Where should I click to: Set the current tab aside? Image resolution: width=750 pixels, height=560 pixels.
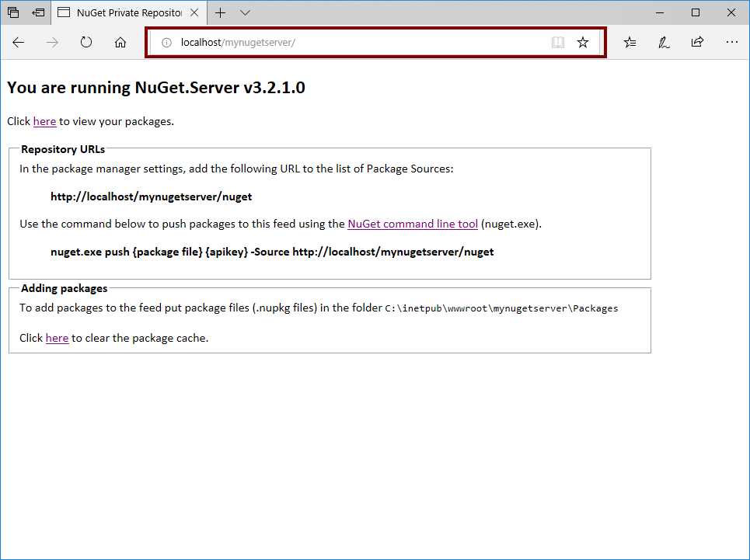[x=37, y=12]
